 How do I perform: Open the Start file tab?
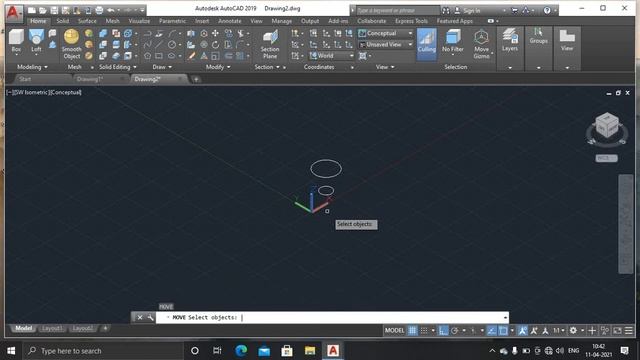pyautogui.click(x=25, y=79)
